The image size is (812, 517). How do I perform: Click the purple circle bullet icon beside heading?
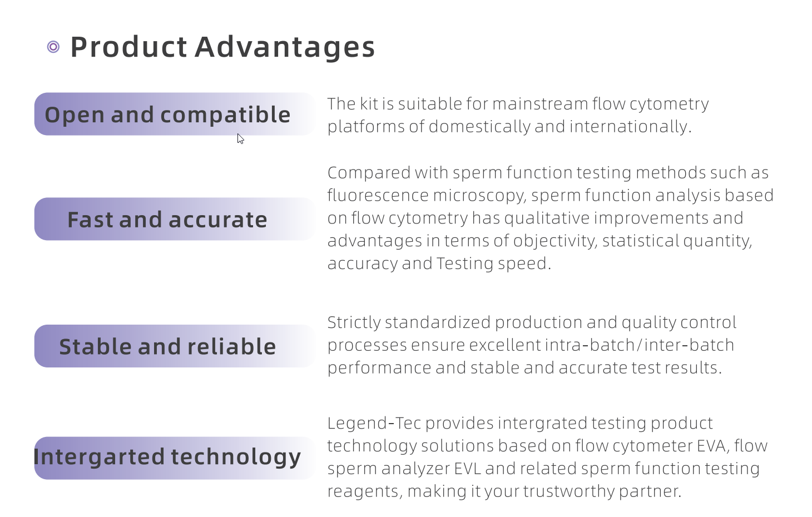[53, 47]
